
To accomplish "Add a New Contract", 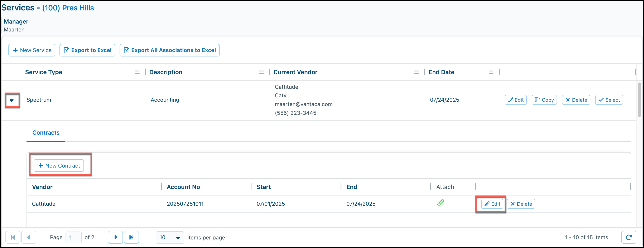I will pos(59,166).
